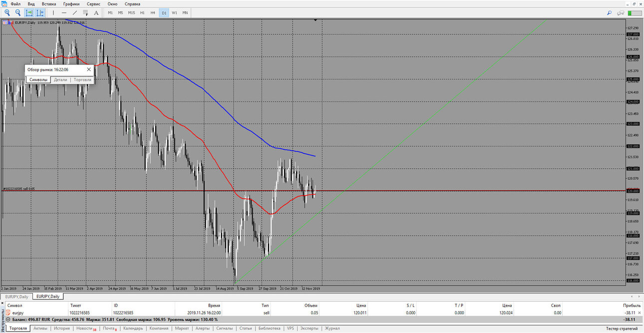This screenshot has height=333, width=644.
Task: Click the connection status indicator bar
Action: coord(634,12)
